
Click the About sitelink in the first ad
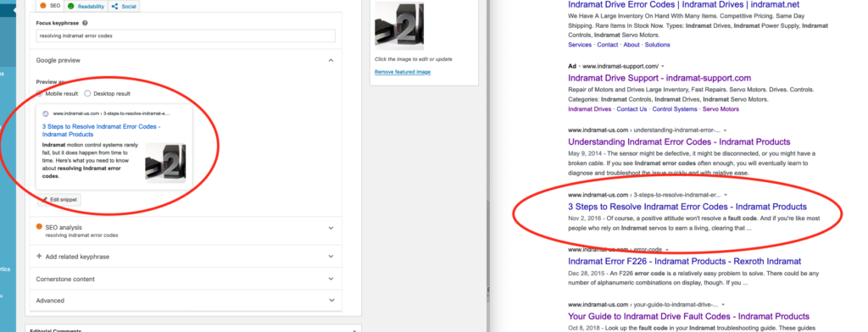pos(631,45)
